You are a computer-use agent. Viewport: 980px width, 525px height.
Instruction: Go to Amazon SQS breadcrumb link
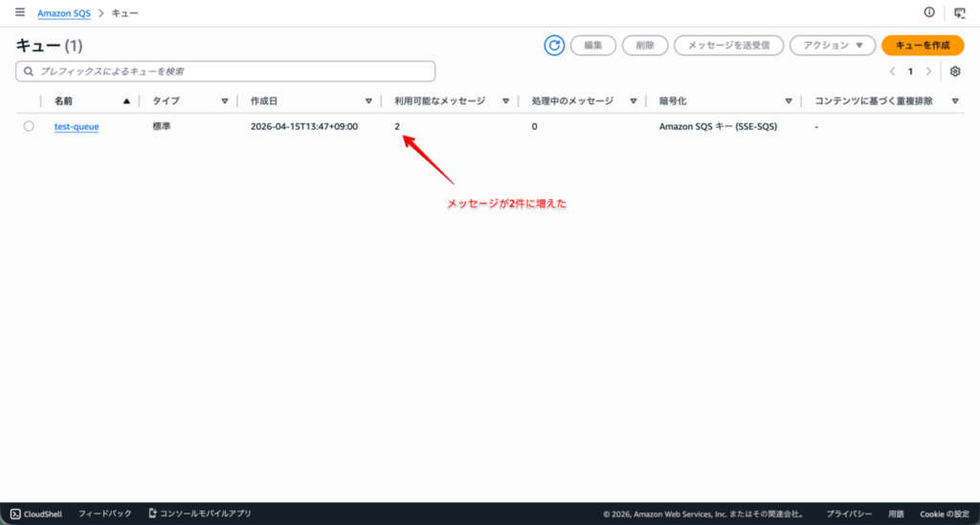pos(64,13)
